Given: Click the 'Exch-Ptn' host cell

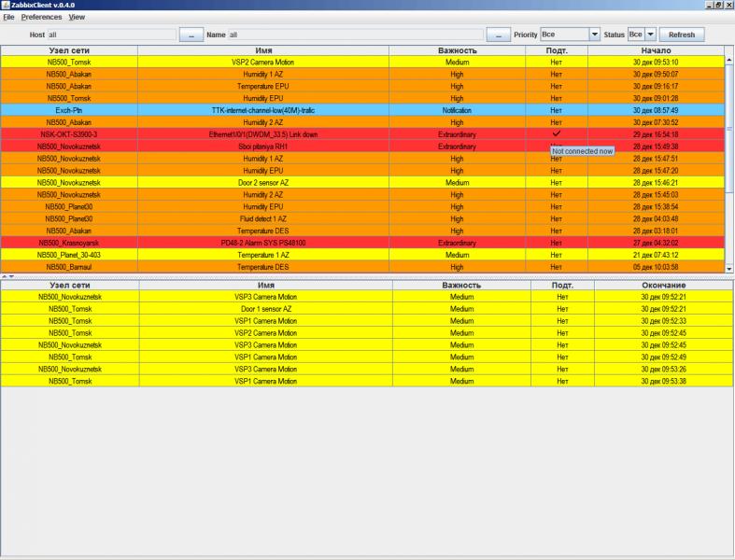Looking at the screenshot, I should coord(69,110).
